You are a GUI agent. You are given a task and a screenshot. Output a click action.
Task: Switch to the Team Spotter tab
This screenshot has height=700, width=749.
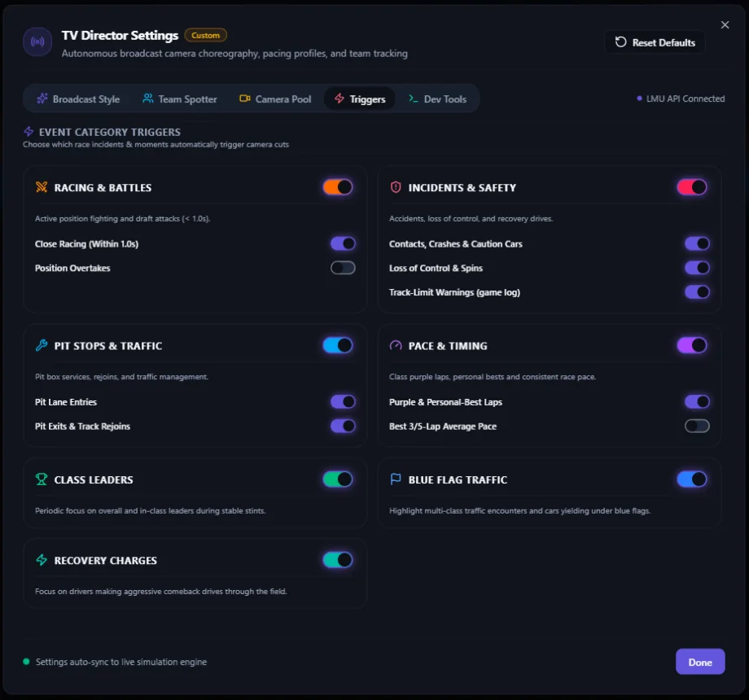[180, 98]
